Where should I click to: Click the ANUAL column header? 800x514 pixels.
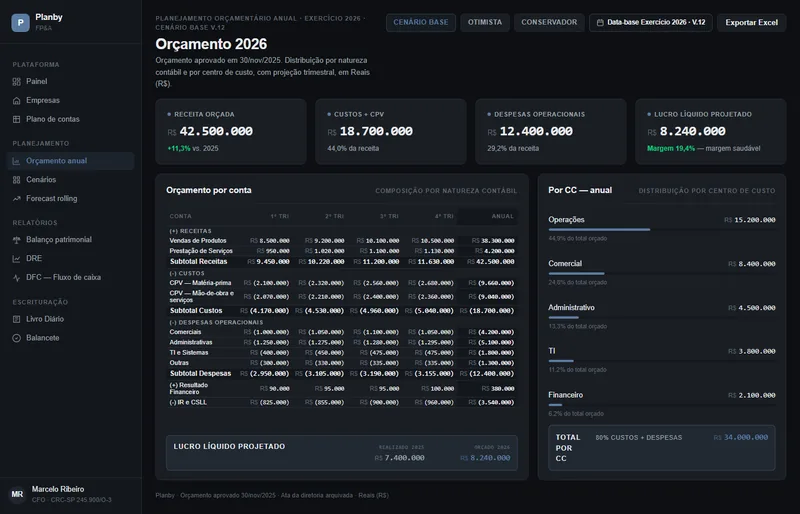[x=503, y=216]
